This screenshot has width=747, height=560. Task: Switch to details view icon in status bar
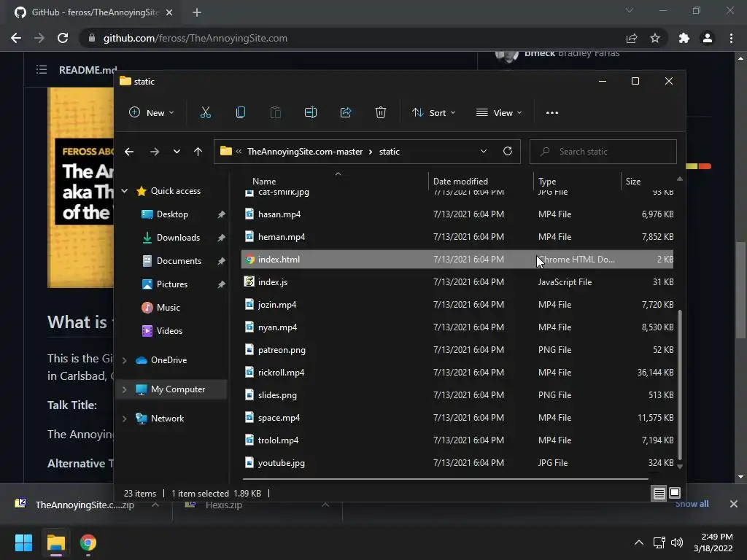659,494
